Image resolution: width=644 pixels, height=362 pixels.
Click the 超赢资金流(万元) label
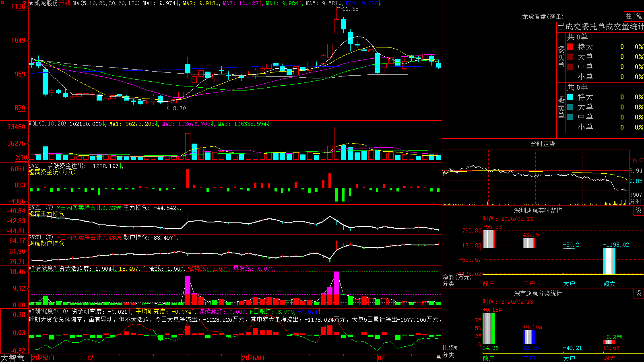tap(52, 172)
